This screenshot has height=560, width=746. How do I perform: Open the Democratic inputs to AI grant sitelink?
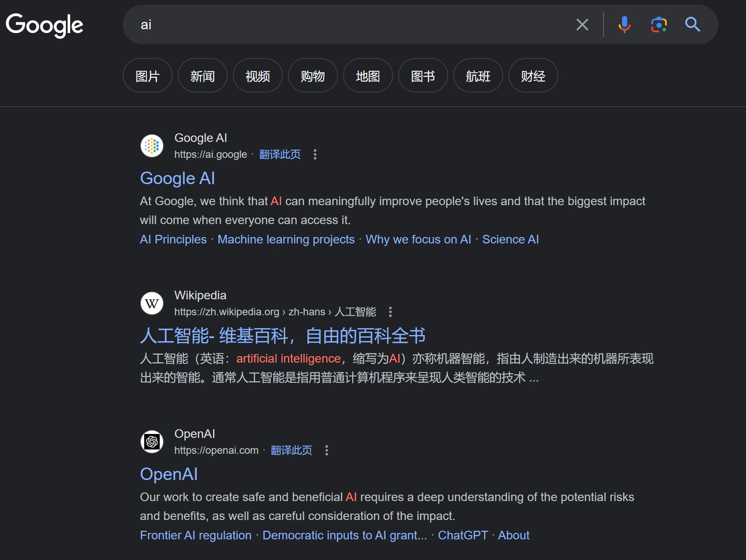pyautogui.click(x=345, y=535)
